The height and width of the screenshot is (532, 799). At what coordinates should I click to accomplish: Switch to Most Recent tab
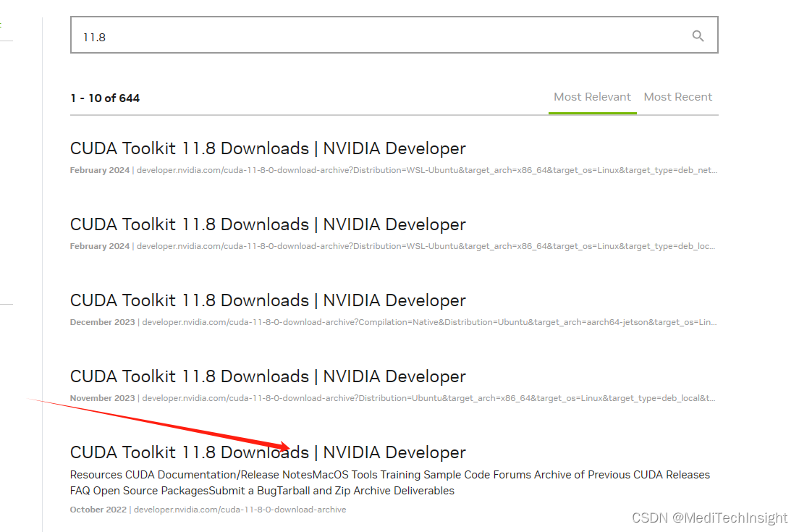click(x=677, y=97)
